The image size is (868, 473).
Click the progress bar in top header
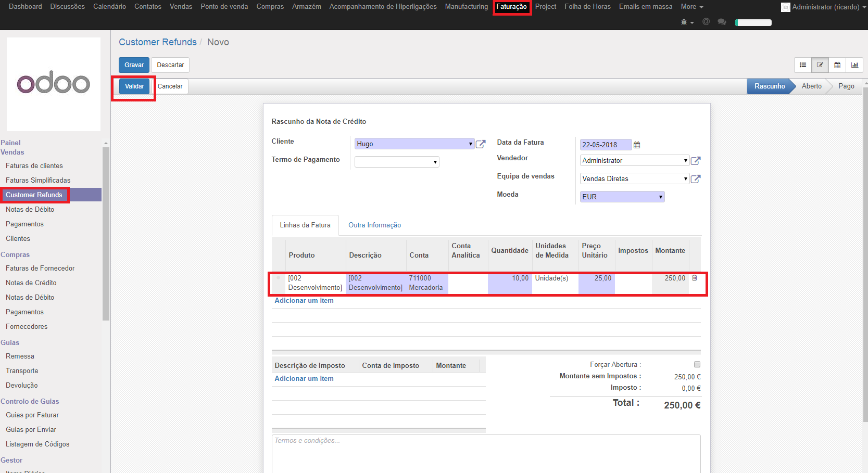coord(753,22)
